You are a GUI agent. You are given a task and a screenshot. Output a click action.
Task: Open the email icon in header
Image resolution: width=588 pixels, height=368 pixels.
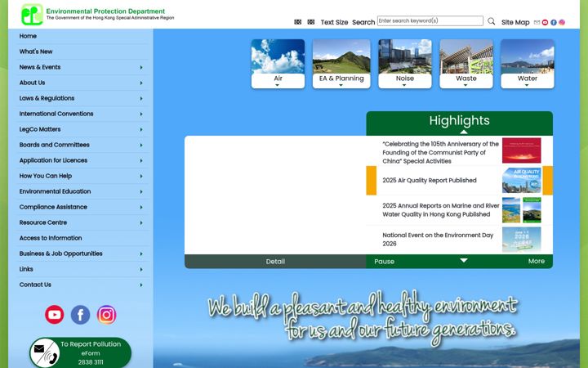click(x=537, y=22)
